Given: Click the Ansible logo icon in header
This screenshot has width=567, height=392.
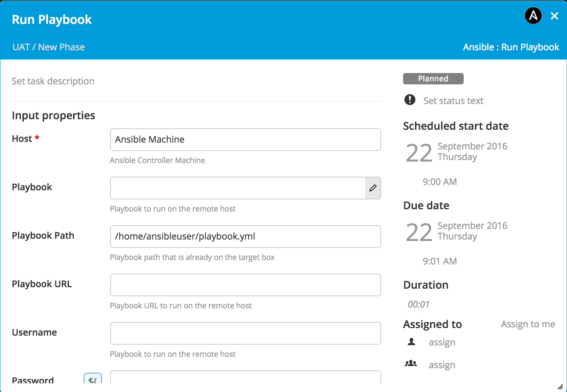Looking at the screenshot, I should click(x=533, y=16).
